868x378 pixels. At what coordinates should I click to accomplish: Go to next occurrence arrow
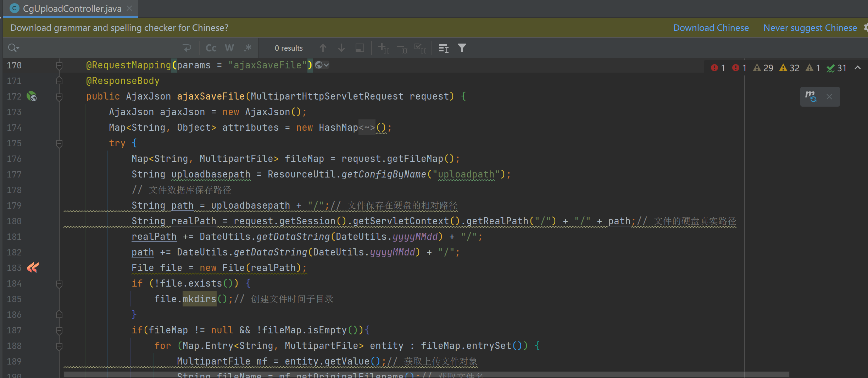tap(341, 48)
